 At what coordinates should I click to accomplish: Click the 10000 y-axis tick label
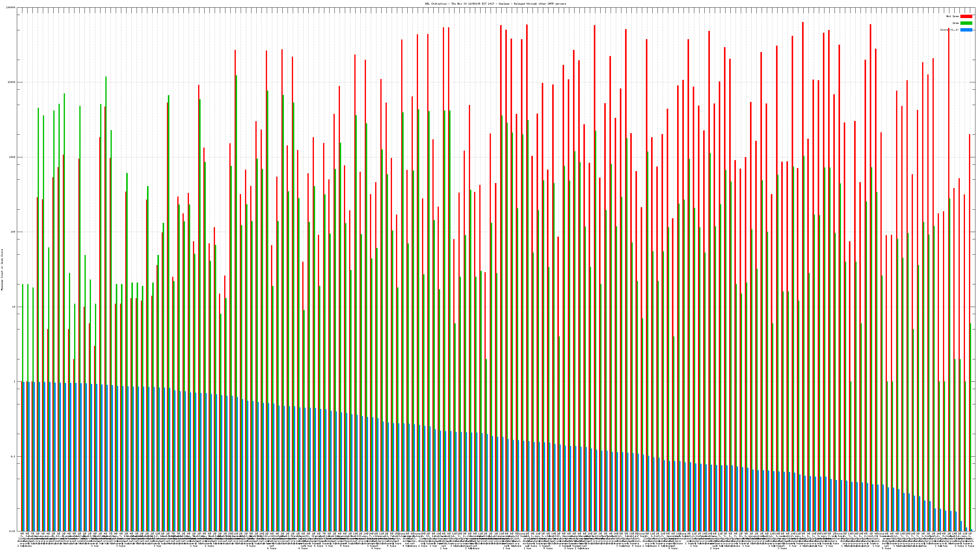[x=12, y=83]
